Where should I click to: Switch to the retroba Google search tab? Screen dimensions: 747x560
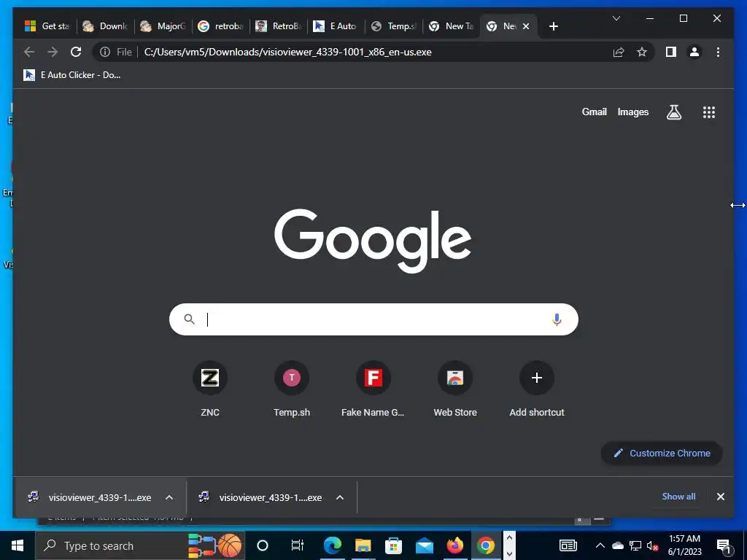[220, 26]
